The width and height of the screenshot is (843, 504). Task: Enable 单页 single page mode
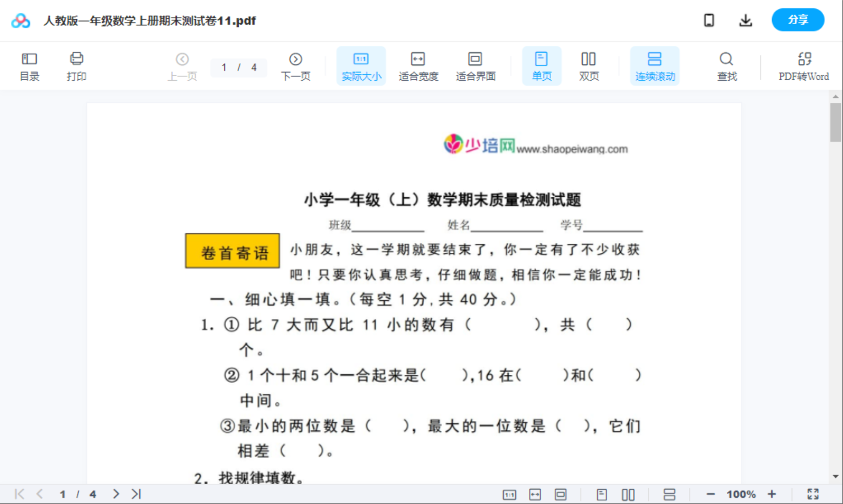point(542,65)
